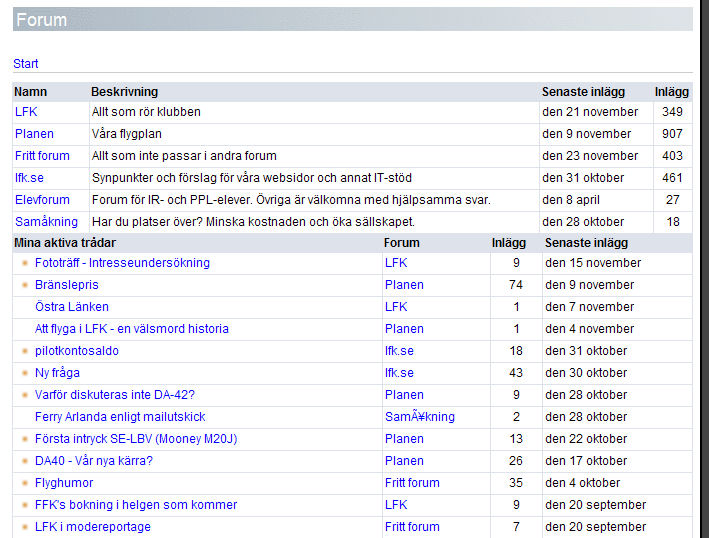The width and height of the screenshot is (709, 538).
Task: Open thread Första intryck SE-LBV (Mooney M20J)
Action: (136, 439)
